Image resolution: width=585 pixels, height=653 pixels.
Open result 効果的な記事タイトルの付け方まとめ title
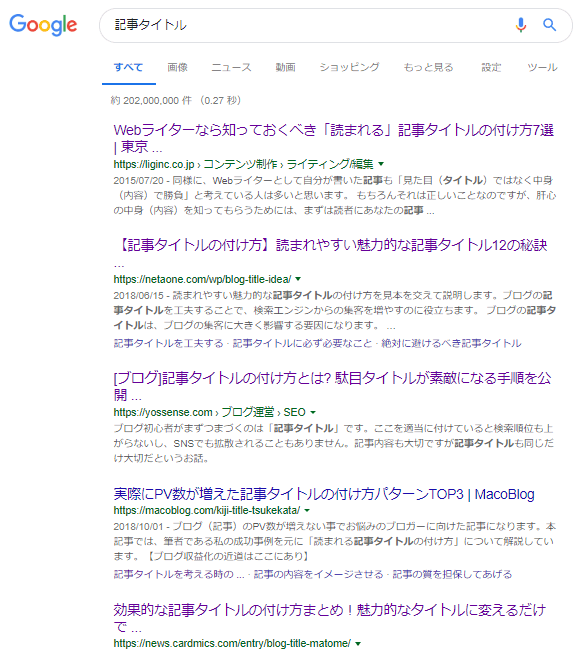pyautogui.click(x=329, y=618)
